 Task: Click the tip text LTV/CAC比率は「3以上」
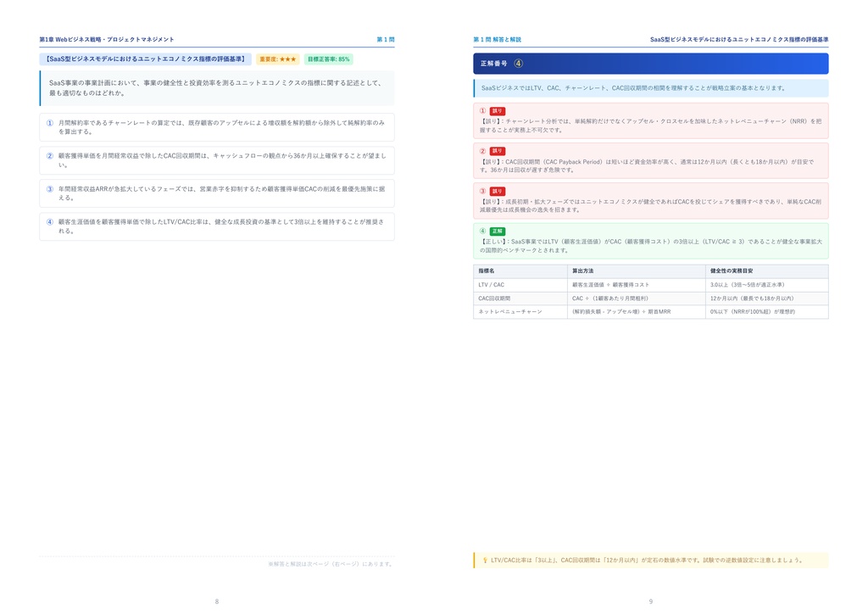pyautogui.click(x=647, y=561)
